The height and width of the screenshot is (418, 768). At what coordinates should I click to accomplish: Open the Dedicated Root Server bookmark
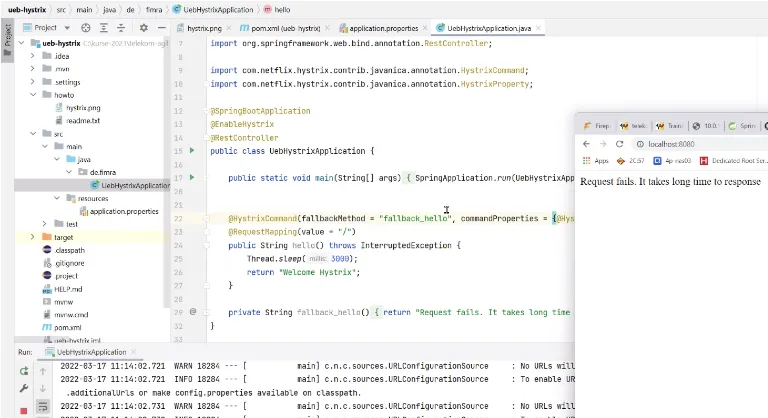pos(733,161)
